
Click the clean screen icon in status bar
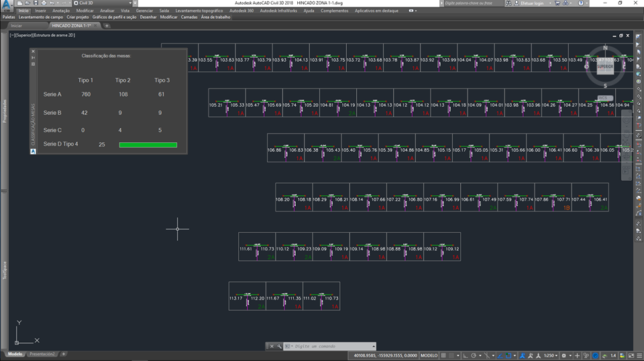click(631, 356)
